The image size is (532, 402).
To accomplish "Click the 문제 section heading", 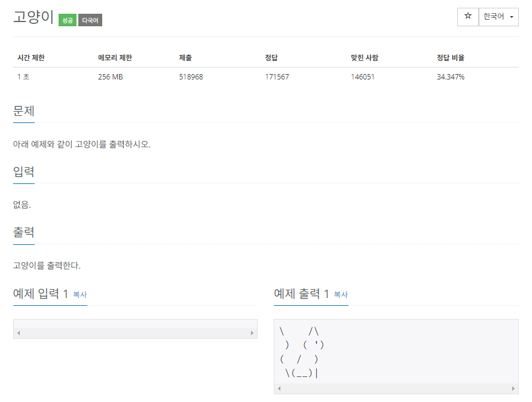I will tap(24, 111).
